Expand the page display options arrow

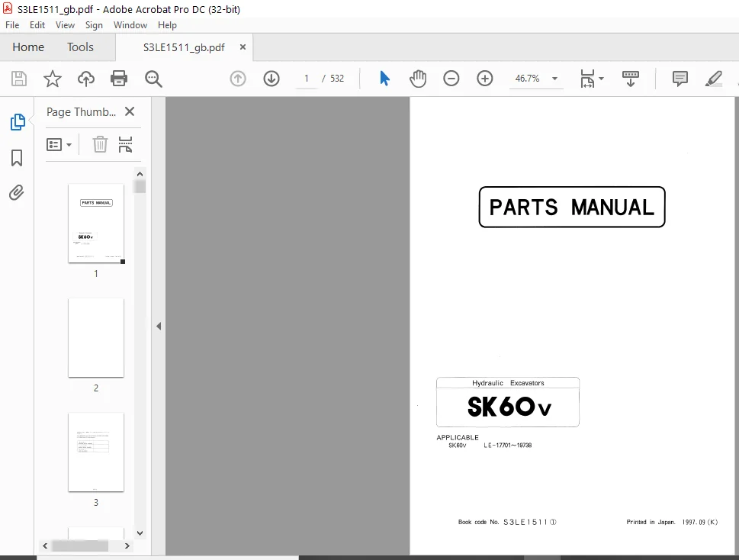point(601,79)
